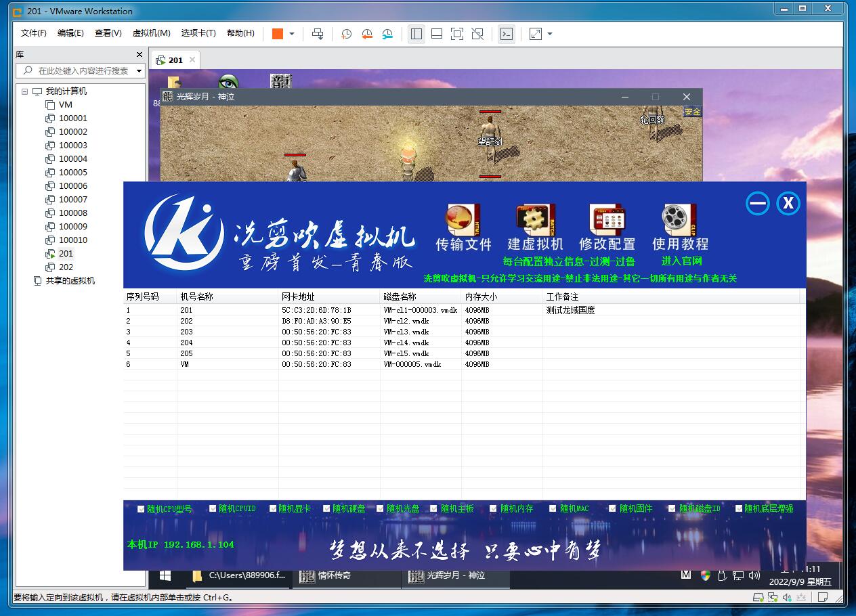Image resolution: width=856 pixels, height=616 pixels.
Task: Open the Windows Start button in the guest taskbar
Action: click(x=165, y=575)
